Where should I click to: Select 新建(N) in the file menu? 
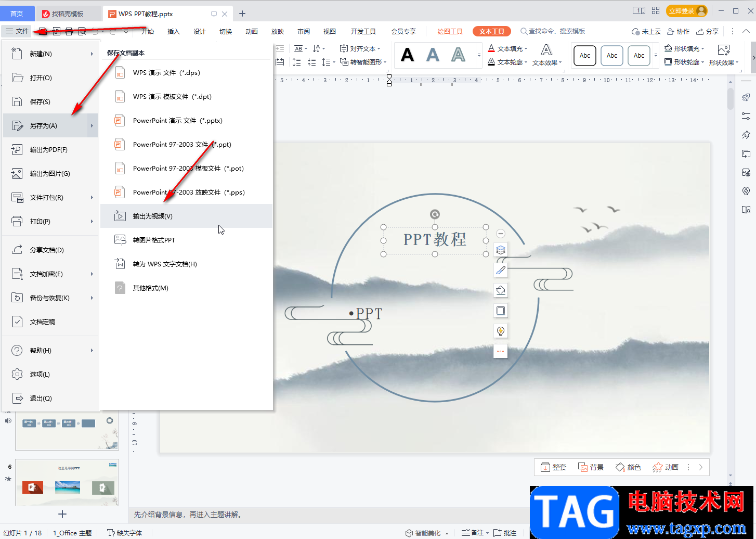(x=50, y=54)
